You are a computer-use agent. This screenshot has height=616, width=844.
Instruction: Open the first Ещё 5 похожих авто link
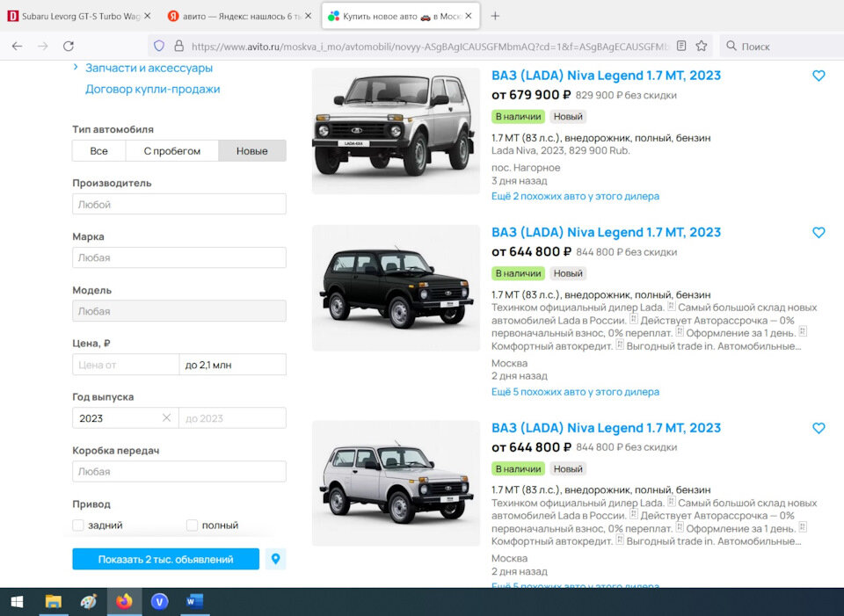click(575, 392)
